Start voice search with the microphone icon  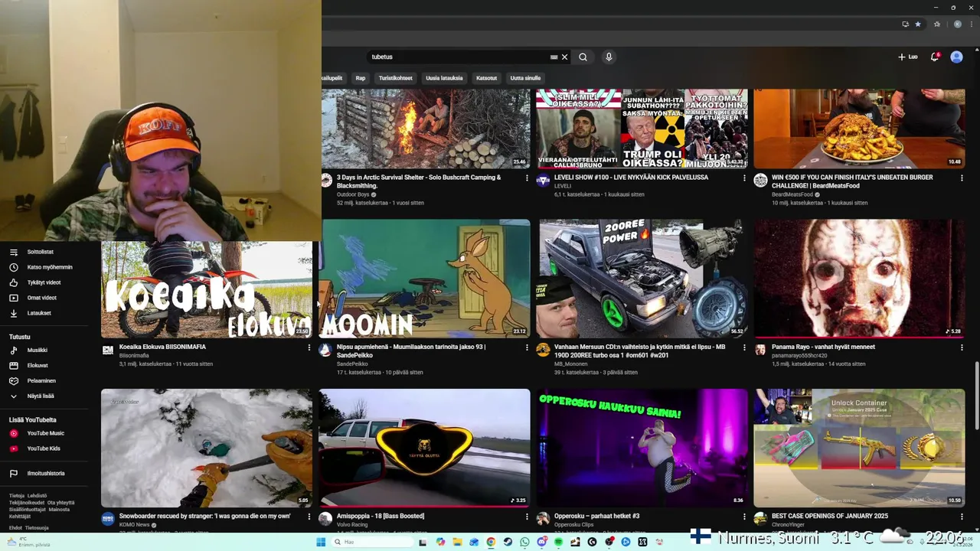609,57
